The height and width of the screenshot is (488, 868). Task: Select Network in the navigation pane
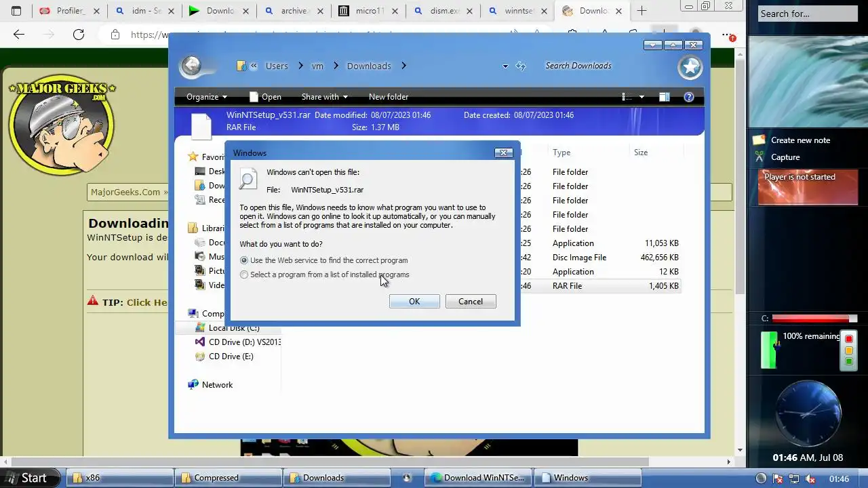(210, 385)
